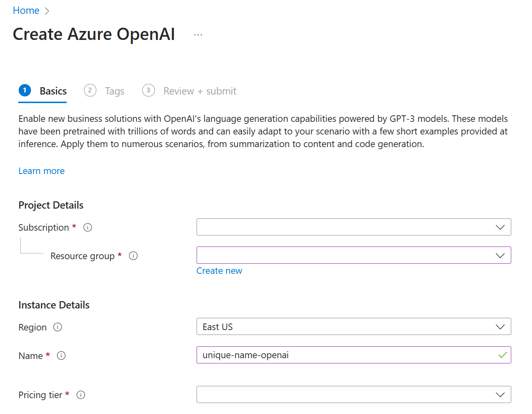Click the Resource group info icon
This screenshot has height=414, width=532.
point(133,256)
